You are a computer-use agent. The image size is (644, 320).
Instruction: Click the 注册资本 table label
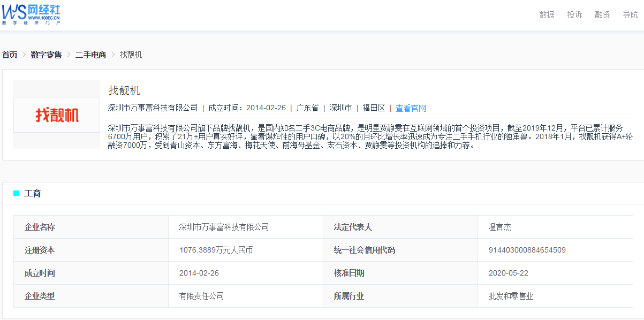point(40,250)
